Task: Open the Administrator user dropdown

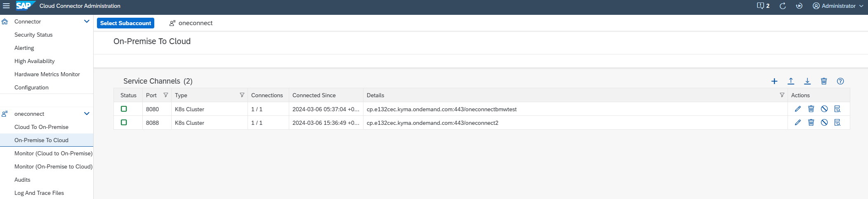Action: (x=838, y=6)
